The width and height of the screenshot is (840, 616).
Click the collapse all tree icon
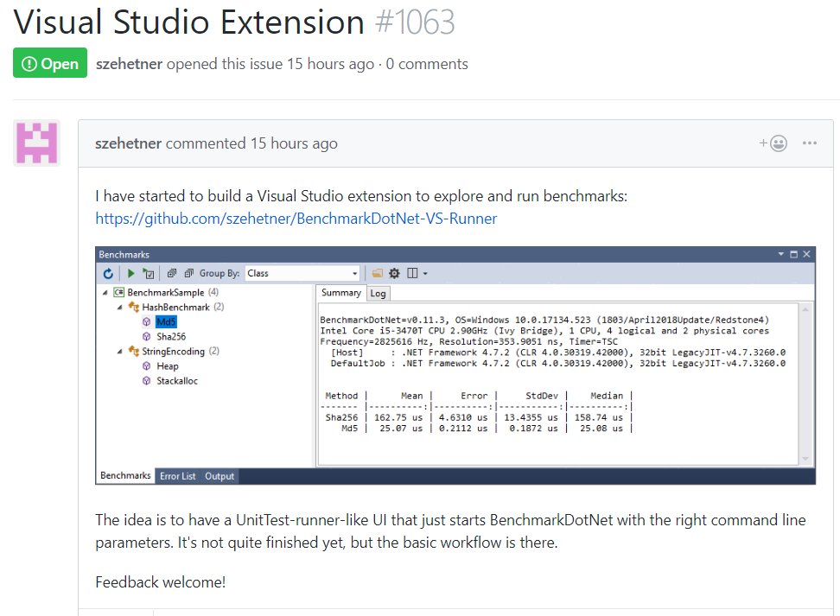[x=188, y=273]
